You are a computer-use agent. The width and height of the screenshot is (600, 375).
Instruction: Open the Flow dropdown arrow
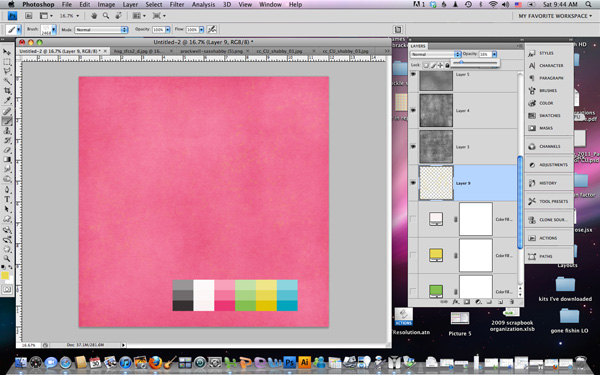pyautogui.click(x=201, y=29)
